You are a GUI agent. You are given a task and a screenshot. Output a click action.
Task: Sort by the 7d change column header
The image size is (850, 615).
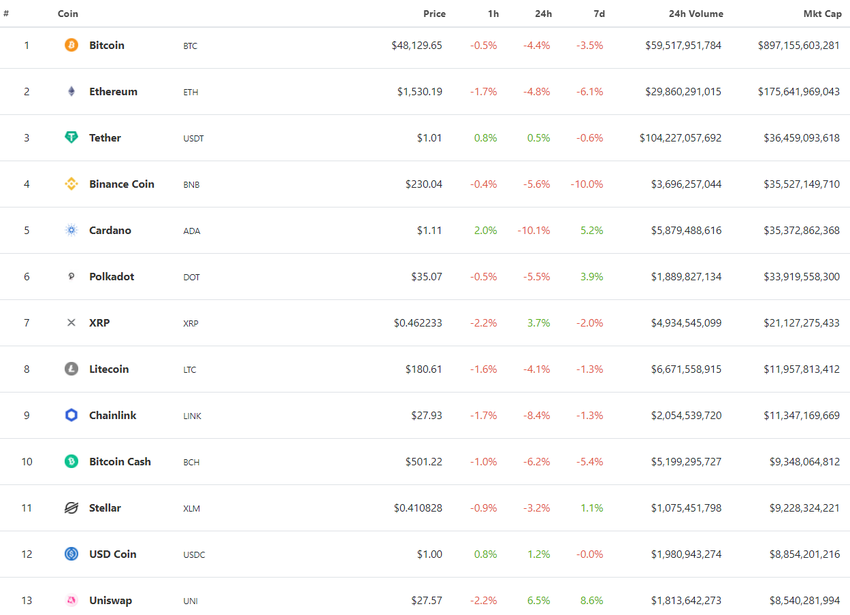tap(599, 14)
